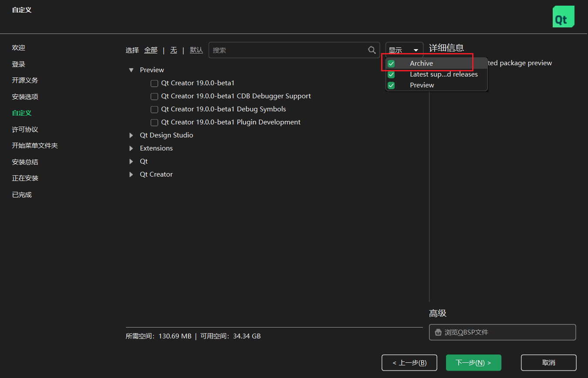Click 所需空间 130.69 MB text
The width and height of the screenshot is (588, 378).
pos(159,336)
